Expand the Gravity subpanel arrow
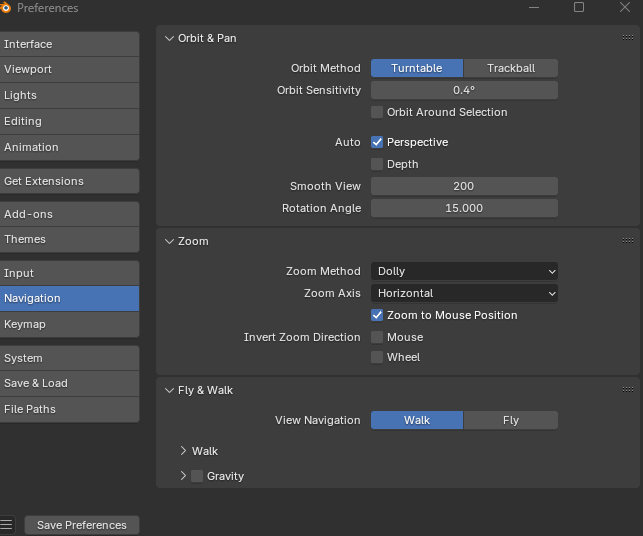Viewport: 643px width, 536px height. point(183,476)
